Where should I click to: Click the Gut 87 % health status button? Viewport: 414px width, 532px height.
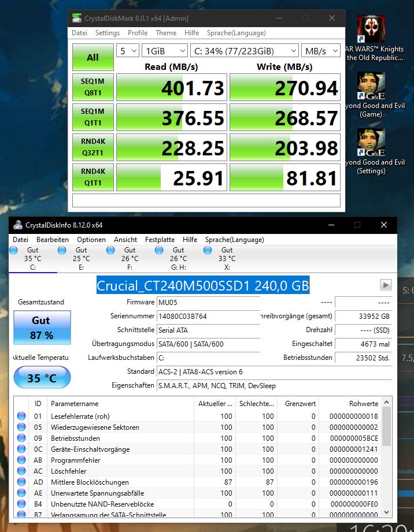pyautogui.click(x=42, y=328)
